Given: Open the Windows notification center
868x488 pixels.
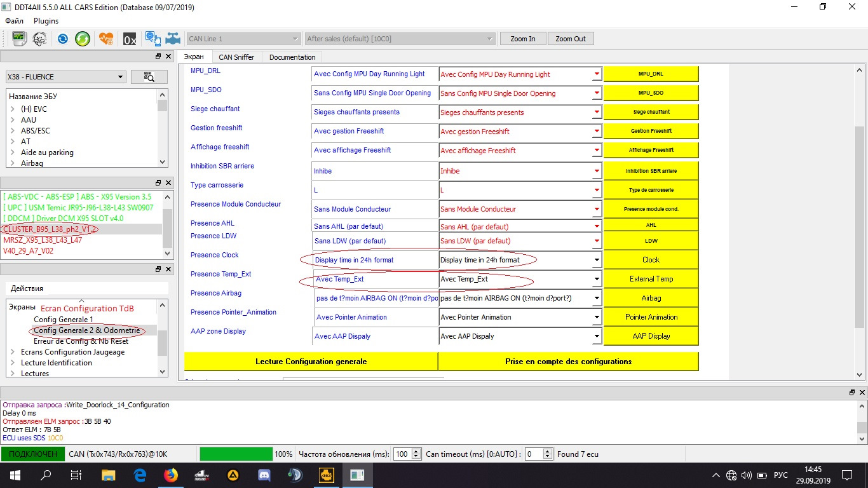Looking at the screenshot, I should (x=847, y=475).
